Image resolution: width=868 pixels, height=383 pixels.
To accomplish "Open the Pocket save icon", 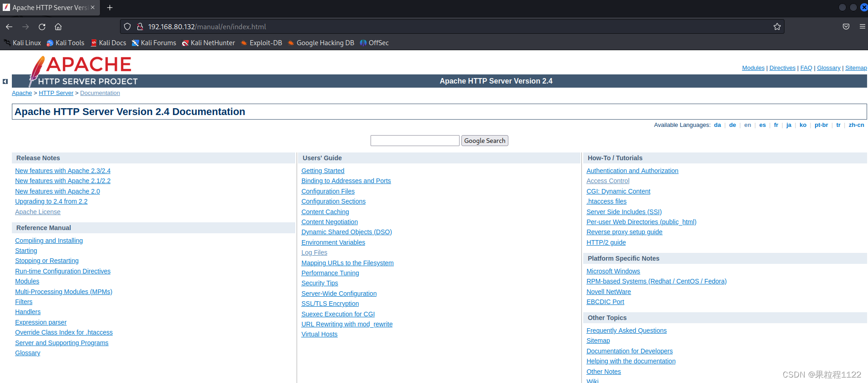I will tap(846, 27).
